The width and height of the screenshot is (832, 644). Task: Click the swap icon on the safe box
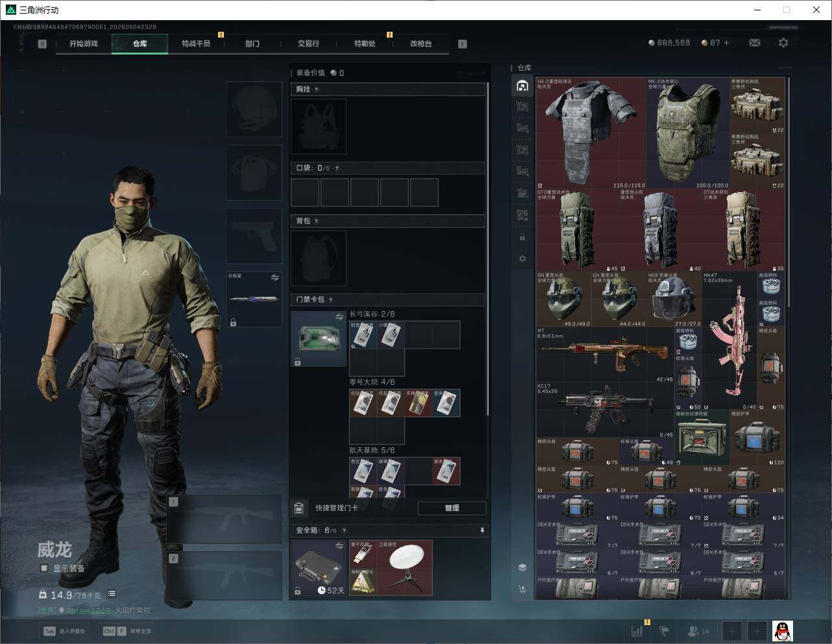(x=339, y=547)
